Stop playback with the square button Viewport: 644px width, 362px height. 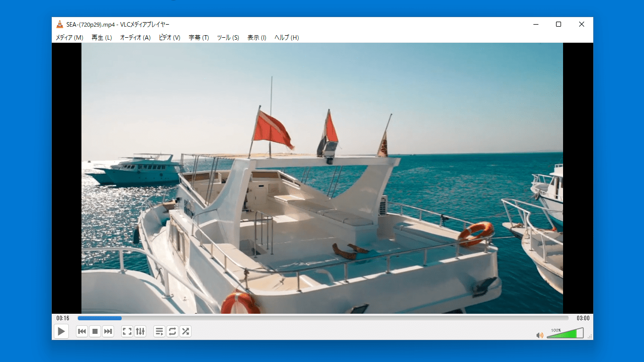click(95, 331)
